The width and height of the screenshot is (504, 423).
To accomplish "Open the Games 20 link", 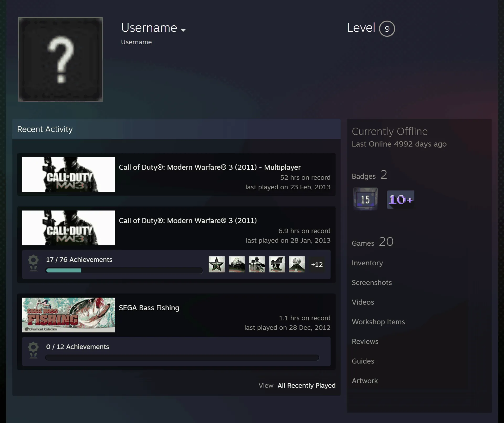I will 372,242.
